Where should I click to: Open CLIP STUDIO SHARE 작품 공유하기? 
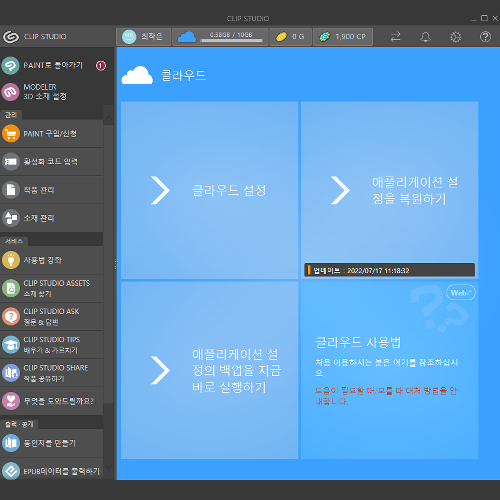point(52,373)
